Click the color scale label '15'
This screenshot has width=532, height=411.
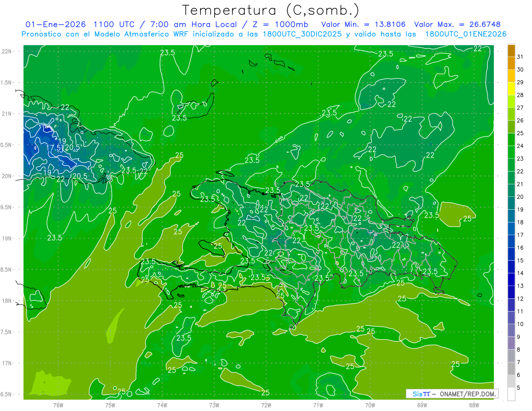tap(520, 261)
